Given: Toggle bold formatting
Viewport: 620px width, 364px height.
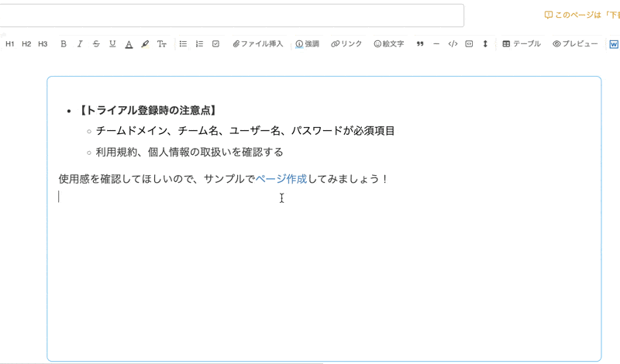Looking at the screenshot, I should [64, 44].
